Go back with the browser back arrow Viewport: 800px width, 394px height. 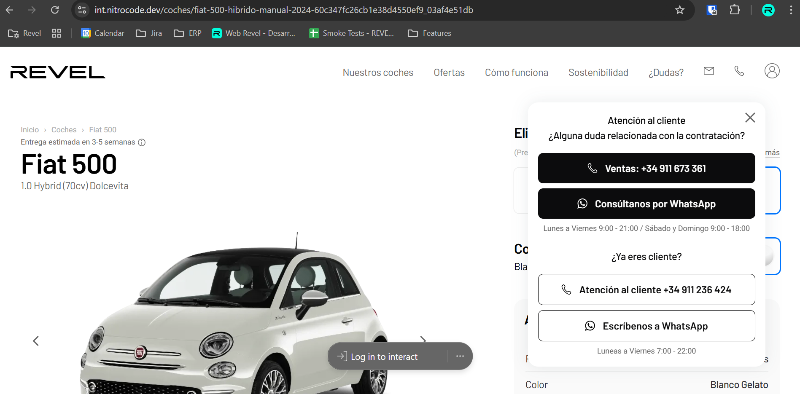[10, 10]
